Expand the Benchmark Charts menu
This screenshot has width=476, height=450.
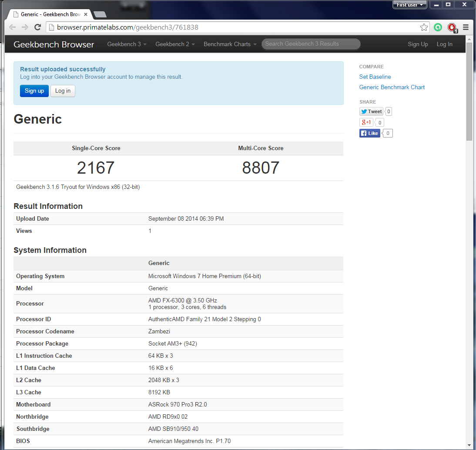[x=230, y=44]
